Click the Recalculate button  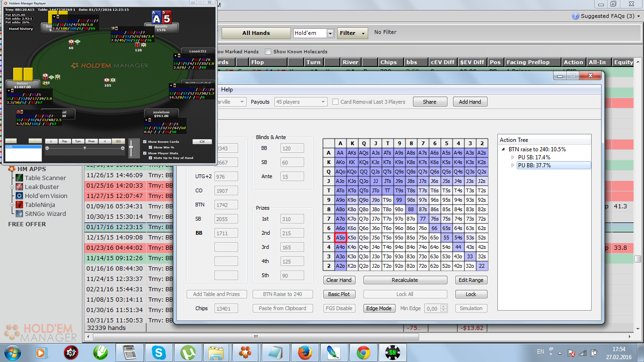(405, 280)
